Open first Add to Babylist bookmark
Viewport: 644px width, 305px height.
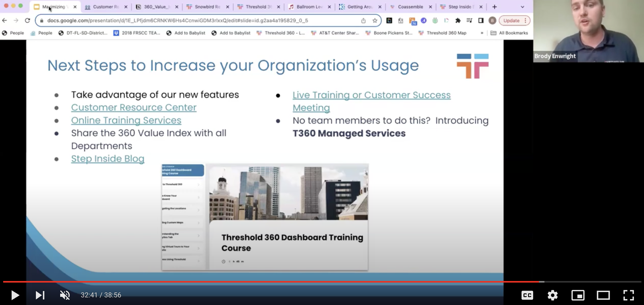(x=186, y=33)
